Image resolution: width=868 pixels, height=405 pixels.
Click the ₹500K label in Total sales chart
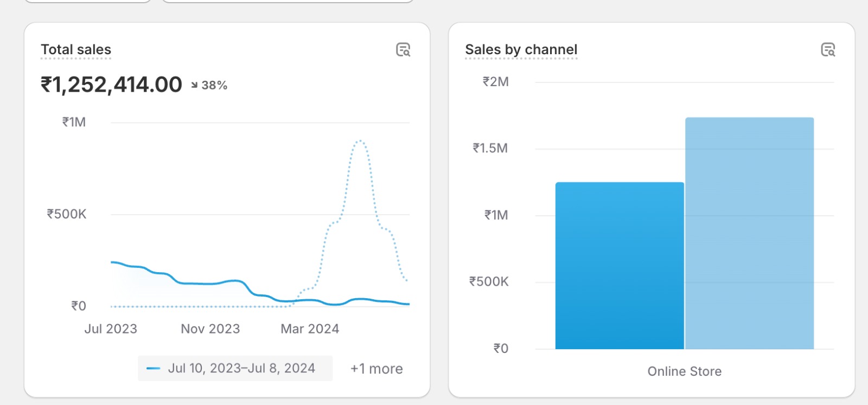pyautogui.click(x=67, y=214)
